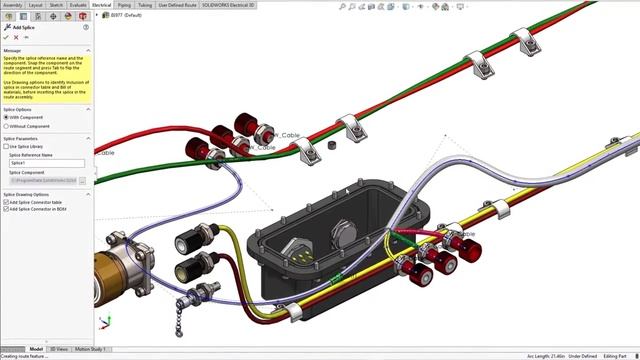Click the Zoom to Area icon
This screenshot has height=360, width=640.
(x=352, y=7)
